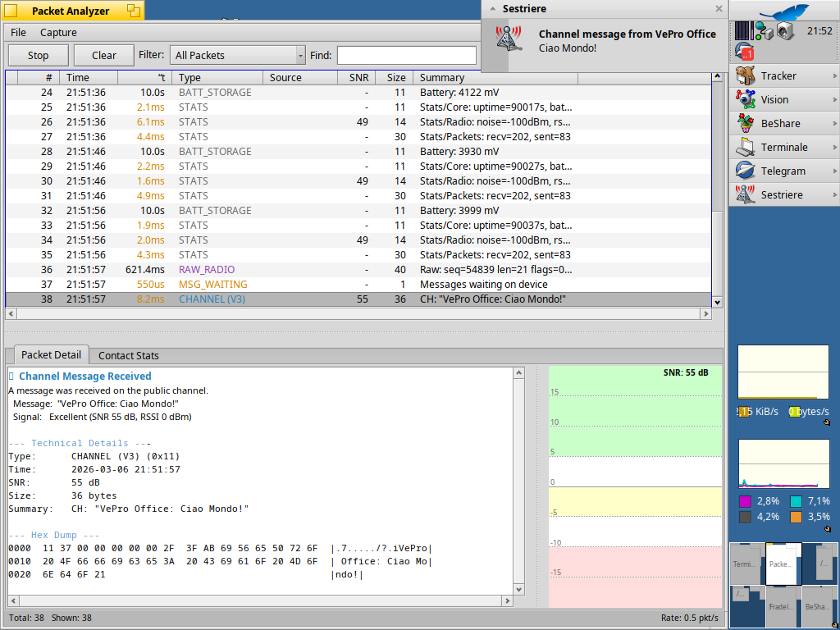
Task: Sort by the Time column header
Action: click(x=89, y=78)
